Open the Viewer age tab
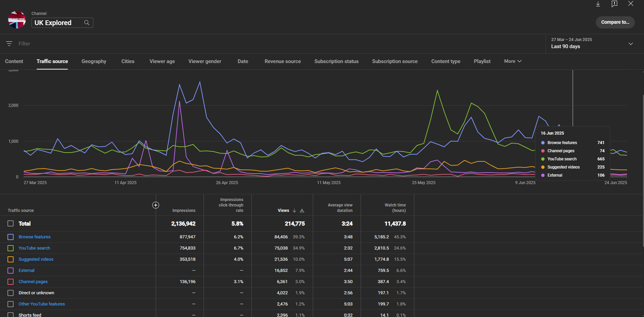Screen dimensions: 644x317 (162, 61)
